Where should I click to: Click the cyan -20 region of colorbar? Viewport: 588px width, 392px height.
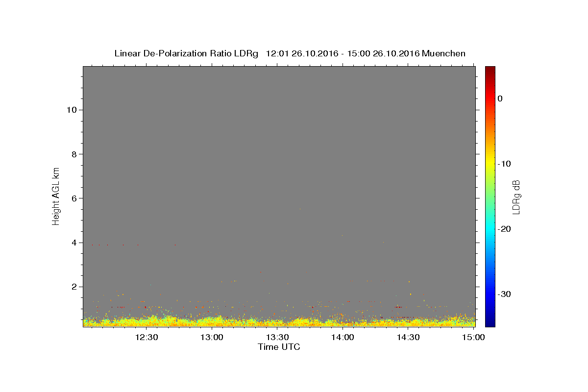point(490,229)
